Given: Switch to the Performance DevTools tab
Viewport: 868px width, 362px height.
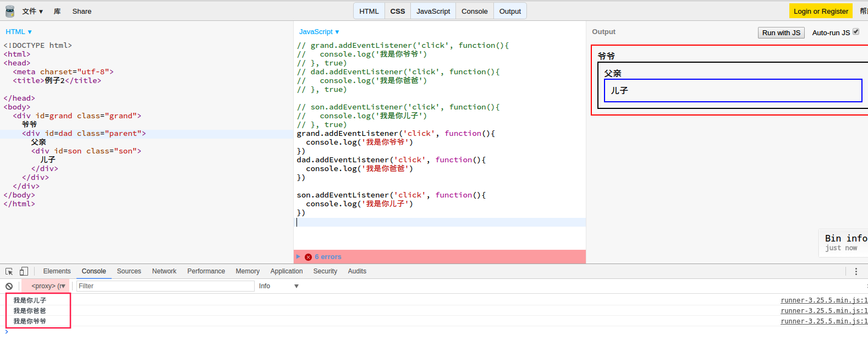Looking at the screenshot, I should coord(206,271).
